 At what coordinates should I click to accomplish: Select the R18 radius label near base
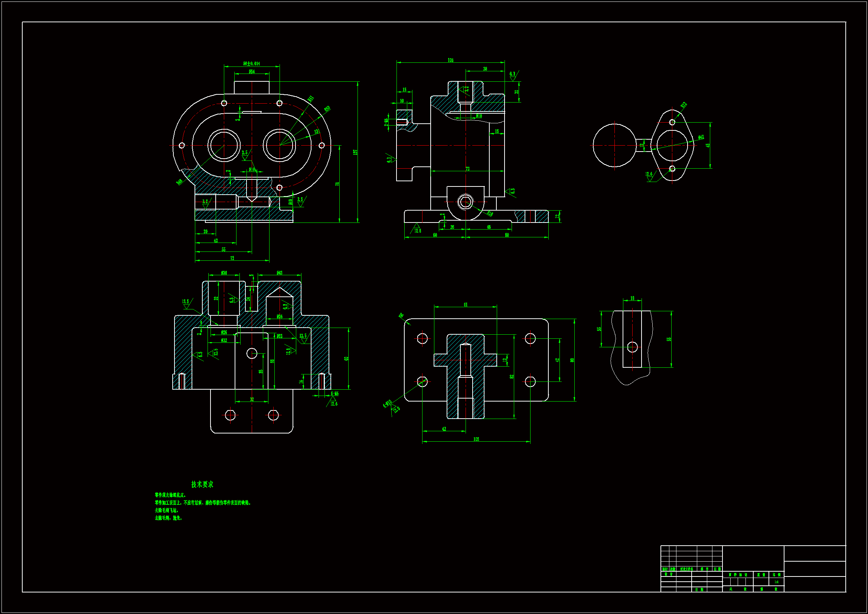[x=490, y=214]
